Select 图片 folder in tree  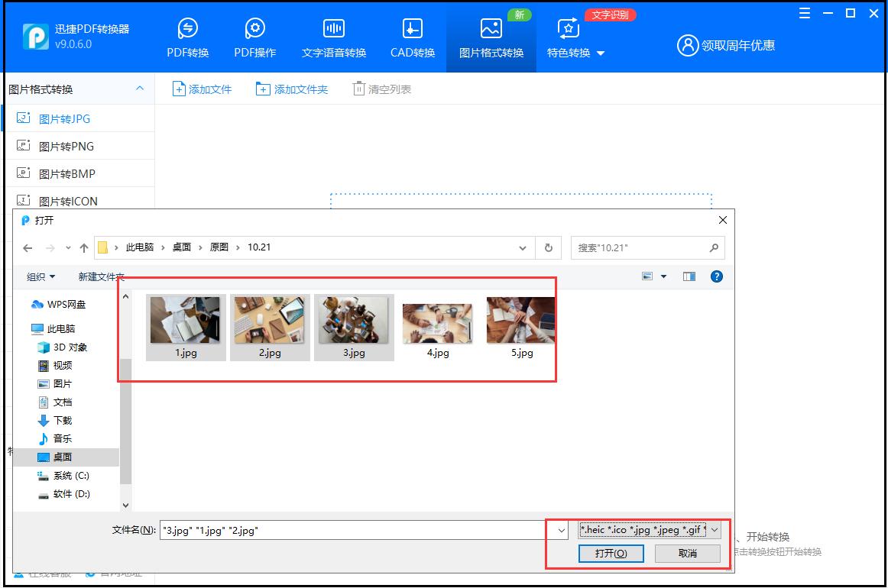pyautogui.click(x=55, y=383)
